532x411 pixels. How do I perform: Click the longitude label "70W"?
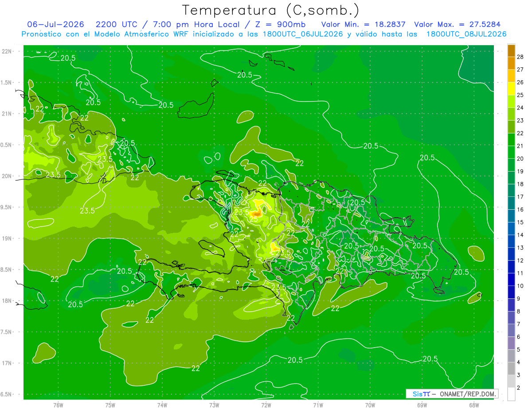(x=370, y=405)
